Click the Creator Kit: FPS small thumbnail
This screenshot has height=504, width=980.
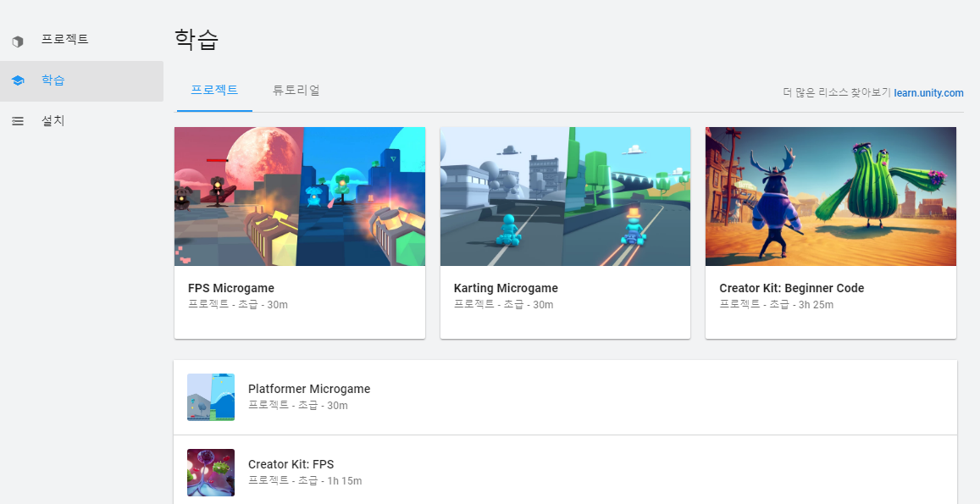(x=211, y=473)
